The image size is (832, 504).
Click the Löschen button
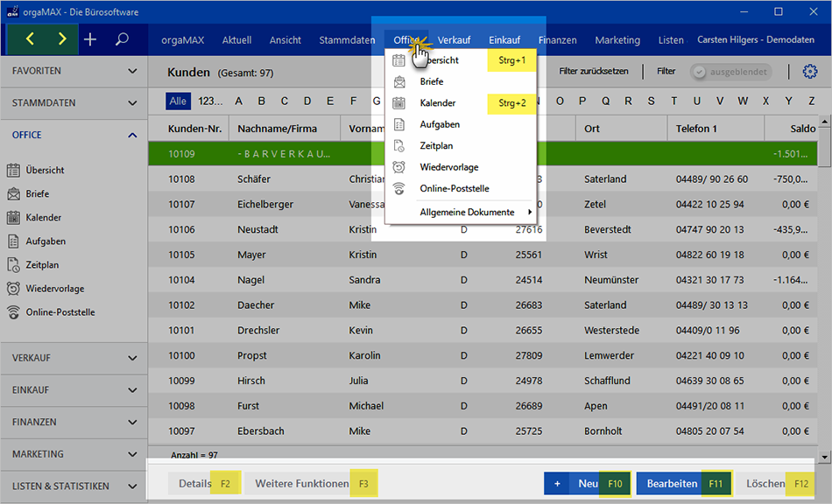tap(775, 483)
